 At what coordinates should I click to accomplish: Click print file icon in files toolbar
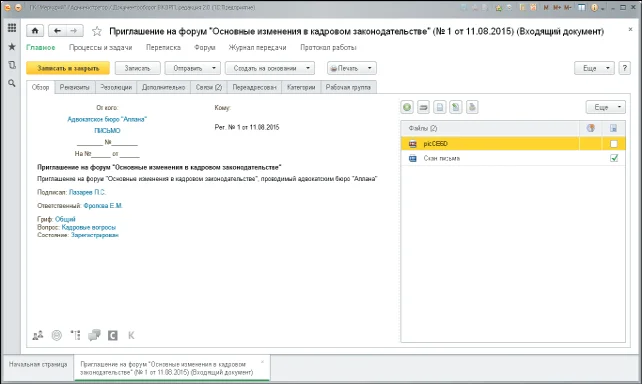472,107
